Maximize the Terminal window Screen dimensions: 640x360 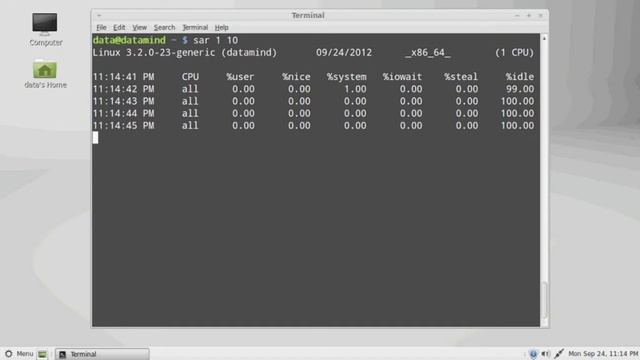tap(529, 16)
